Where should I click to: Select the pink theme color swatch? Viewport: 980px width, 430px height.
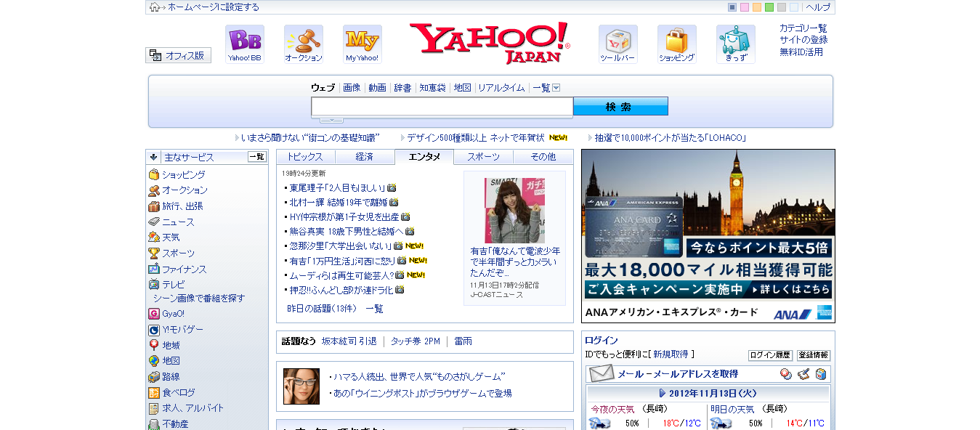[x=745, y=7]
